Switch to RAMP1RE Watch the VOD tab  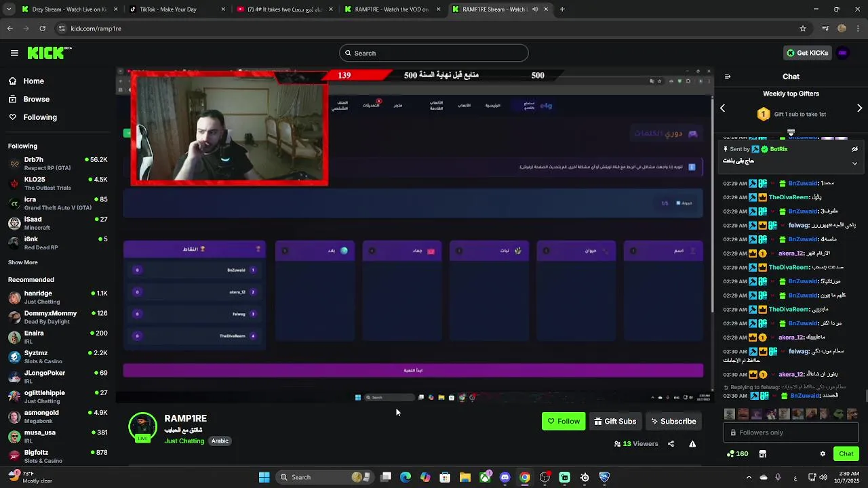(x=391, y=9)
